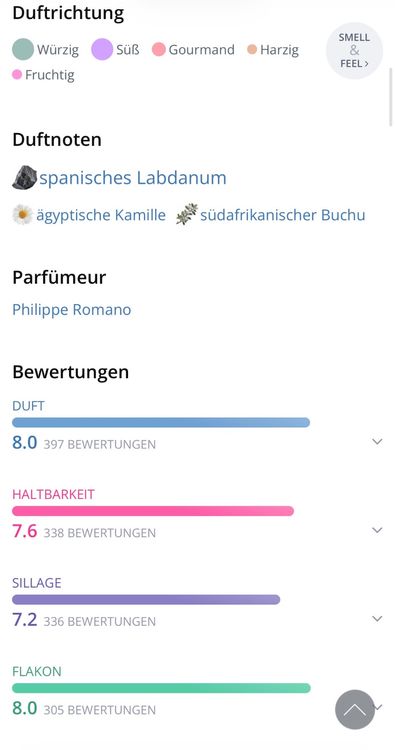This screenshot has height=750, width=395.
Task: Click the green Flakon rating bar
Action: [x=161, y=688]
